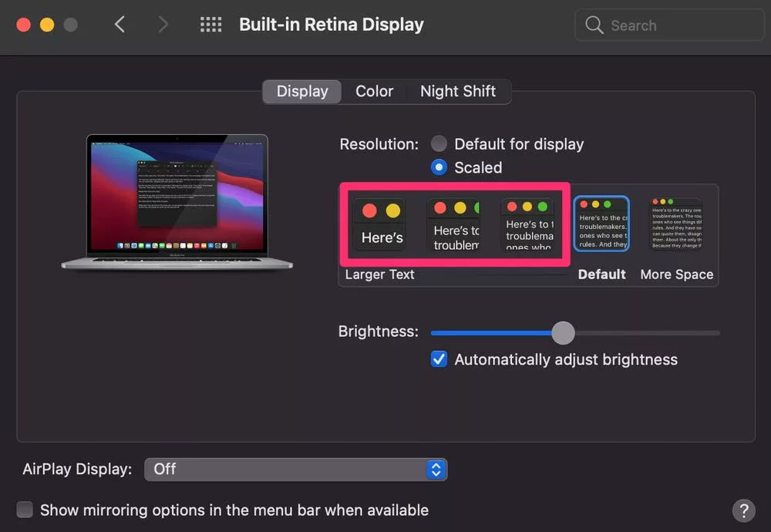This screenshot has height=532, width=771.
Task: Switch to the Color tab
Action: [374, 91]
